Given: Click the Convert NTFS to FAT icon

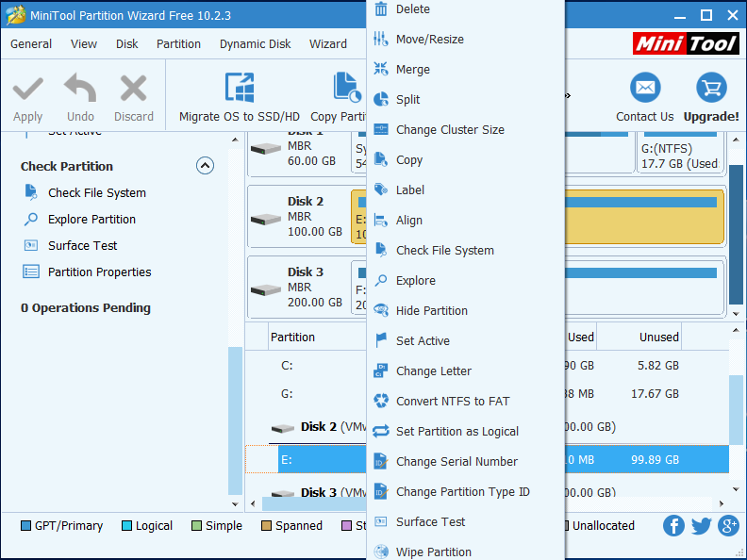Looking at the screenshot, I should pos(381,401).
